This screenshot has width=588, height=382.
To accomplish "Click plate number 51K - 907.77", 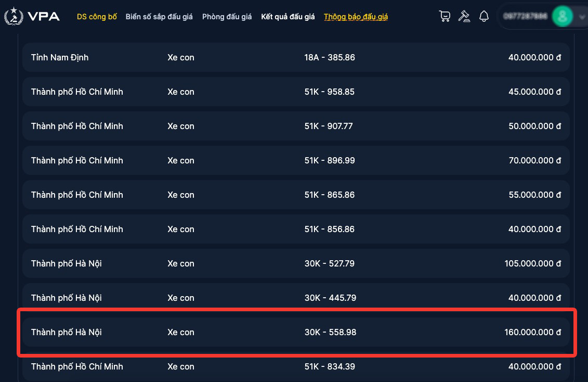I will click(x=329, y=126).
